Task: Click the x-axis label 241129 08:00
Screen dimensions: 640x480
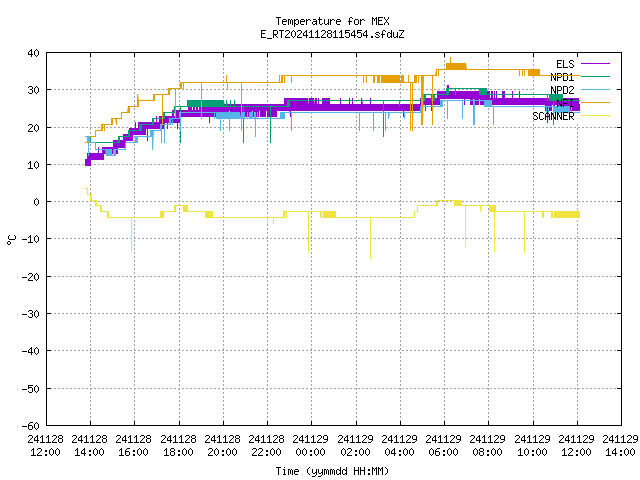Action: click(x=488, y=446)
